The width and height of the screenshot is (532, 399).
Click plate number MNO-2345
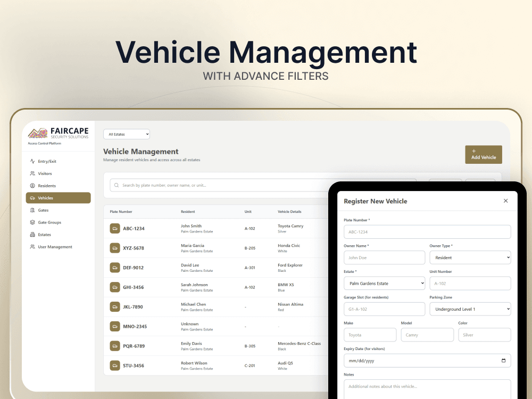pos(135,327)
